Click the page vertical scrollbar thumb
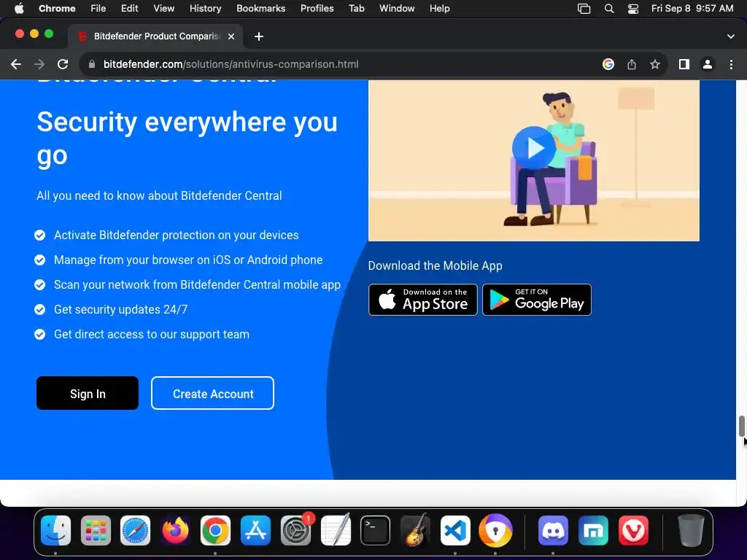This screenshot has height=560, width=747. [x=741, y=425]
